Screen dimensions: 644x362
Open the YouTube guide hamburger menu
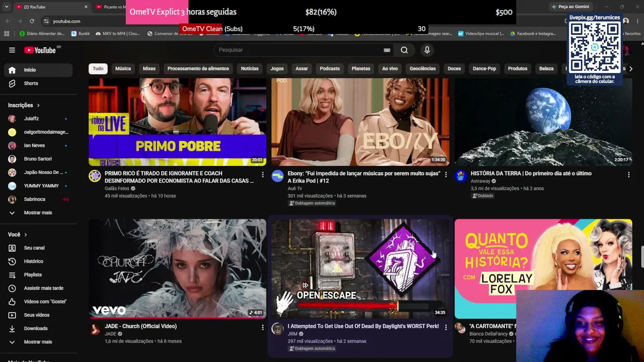coord(12,50)
